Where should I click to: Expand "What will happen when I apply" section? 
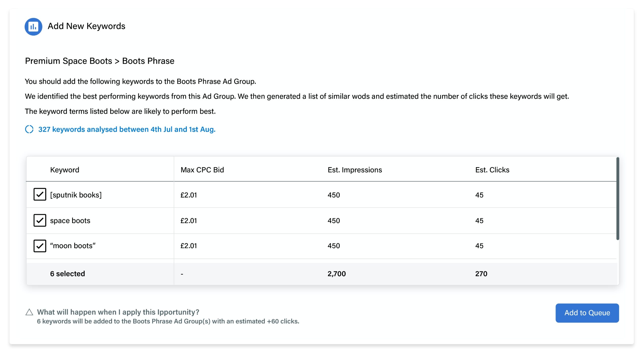click(118, 312)
